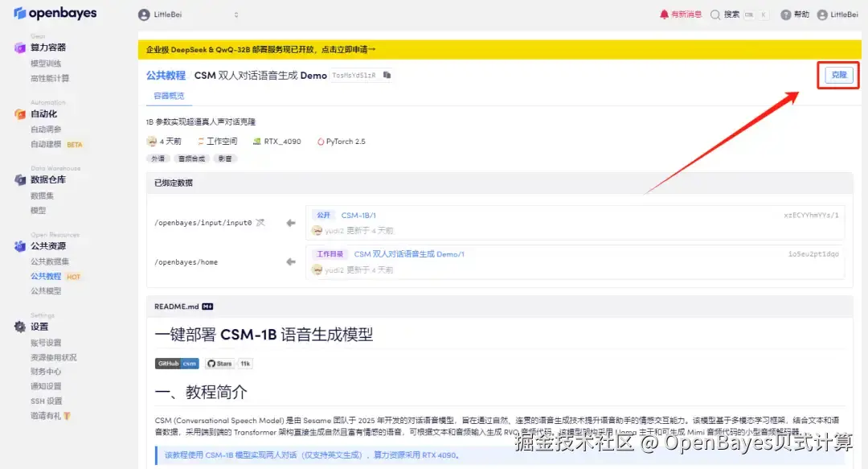Click the 公共资源 sidebar icon
868x469 pixels.
(x=20, y=246)
